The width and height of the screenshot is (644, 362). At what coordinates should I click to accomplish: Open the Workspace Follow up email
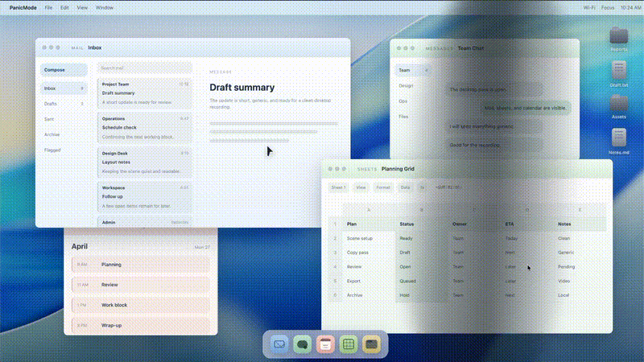pos(145,196)
